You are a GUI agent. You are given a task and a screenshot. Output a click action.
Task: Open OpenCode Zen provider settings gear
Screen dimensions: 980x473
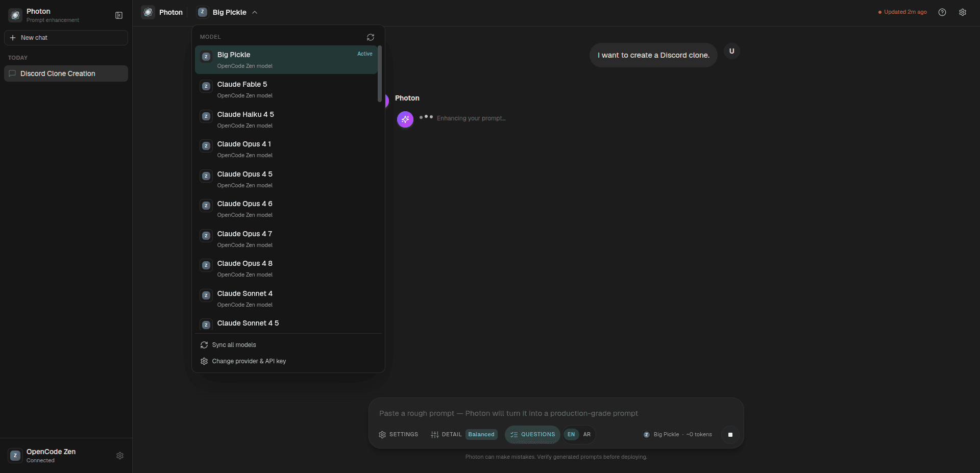click(x=120, y=456)
